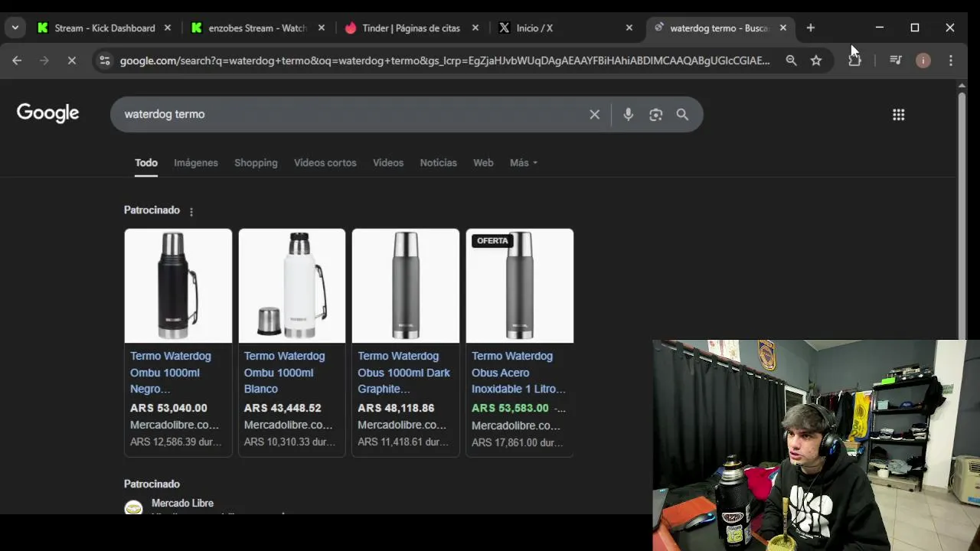Open the black Waterdog Ombu thermos image
The height and width of the screenshot is (551, 980).
178,285
